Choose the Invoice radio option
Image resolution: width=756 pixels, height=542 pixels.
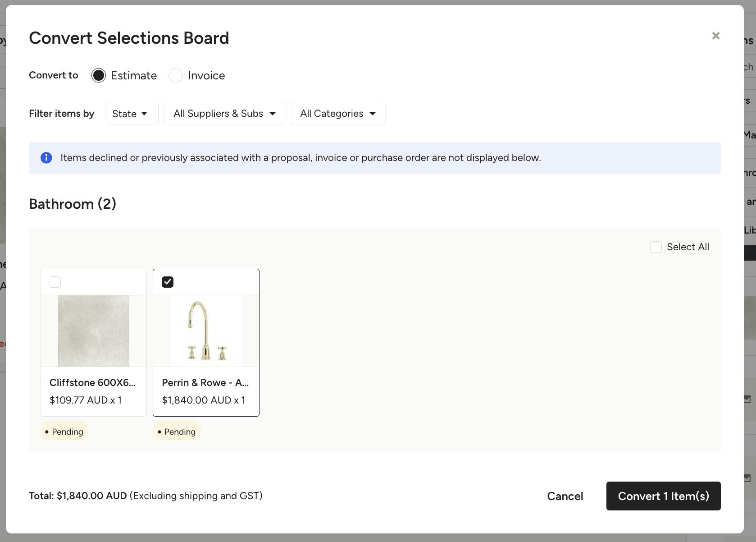(176, 75)
